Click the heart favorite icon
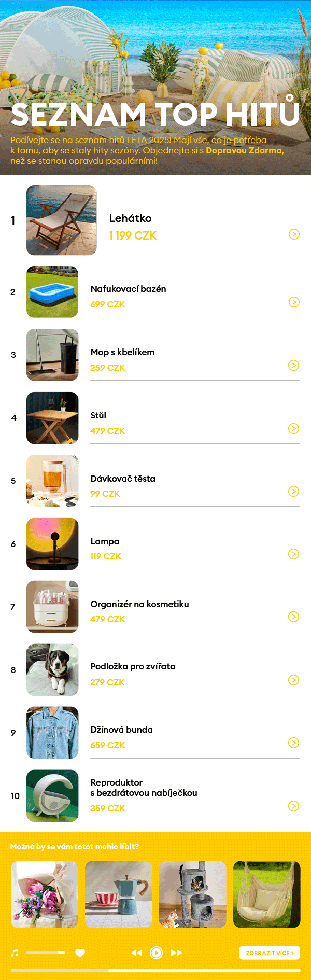The image size is (311, 980). (80, 953)
